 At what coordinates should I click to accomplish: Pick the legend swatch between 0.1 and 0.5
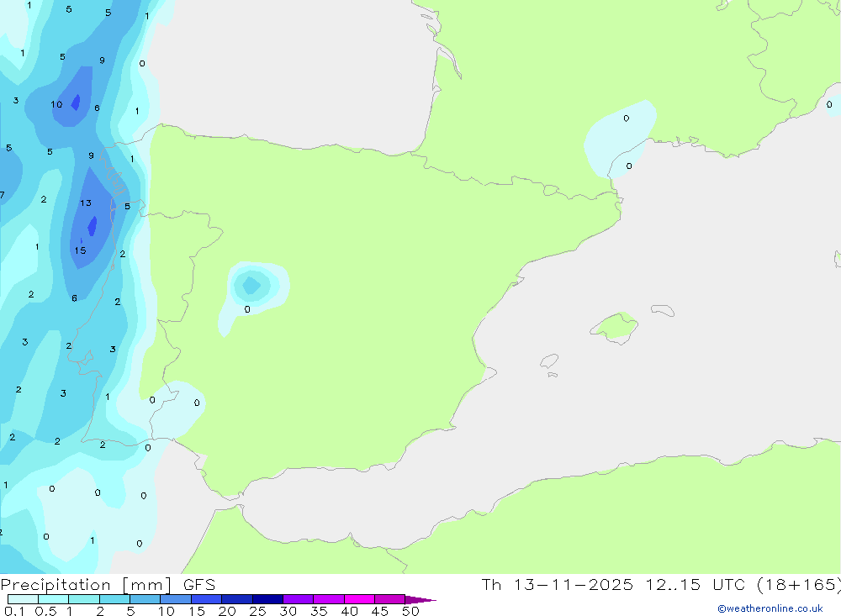click(23, 599)
